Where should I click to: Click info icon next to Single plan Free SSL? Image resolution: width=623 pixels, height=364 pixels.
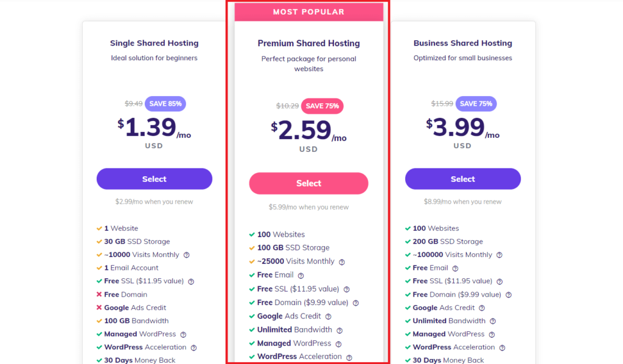[x=191, y=281]
